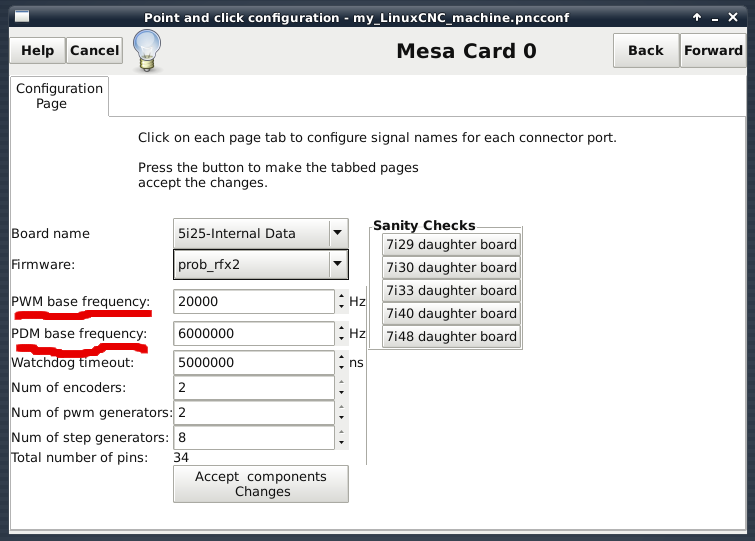Select the 7i40 daughter board check
The width and height of the screenshot is (755, 541).
tap(451, 314)
